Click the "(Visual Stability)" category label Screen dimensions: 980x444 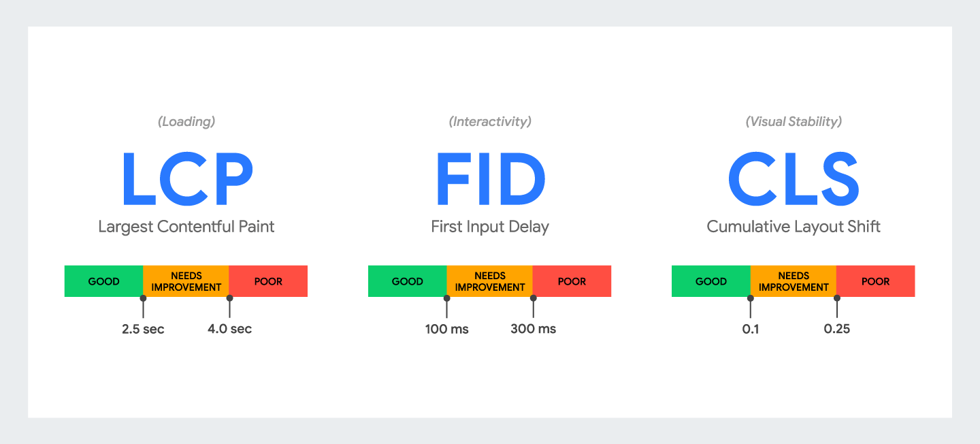coord(794,122)
